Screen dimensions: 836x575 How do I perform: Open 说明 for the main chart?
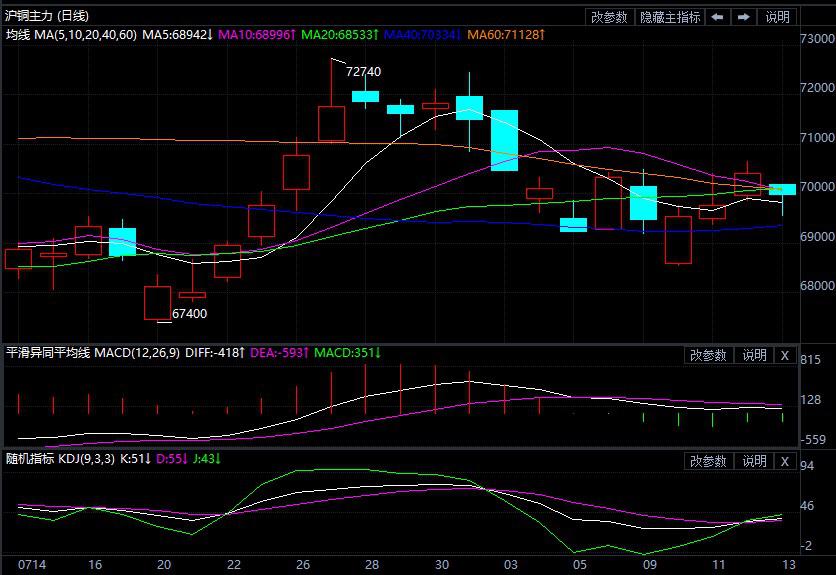coord(777,17)
